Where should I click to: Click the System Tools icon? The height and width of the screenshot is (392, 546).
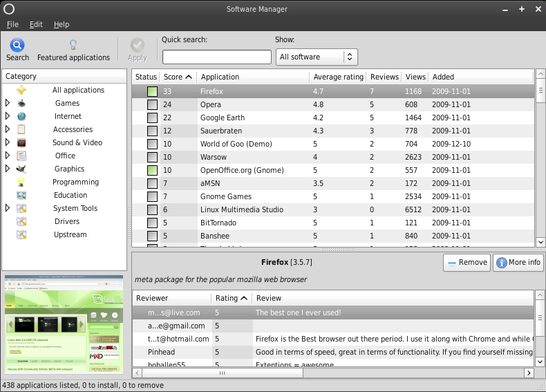point(21,208)
